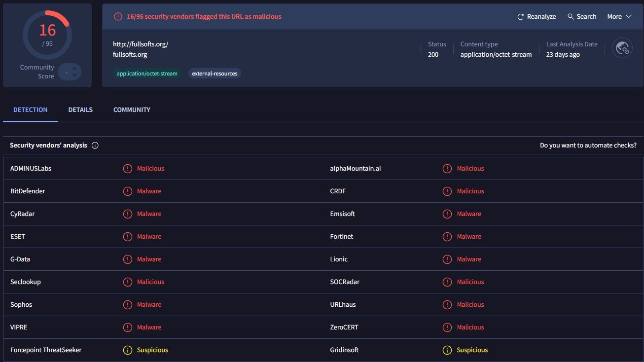Click the alphaMountain.ai vendor name

[356, 169]
